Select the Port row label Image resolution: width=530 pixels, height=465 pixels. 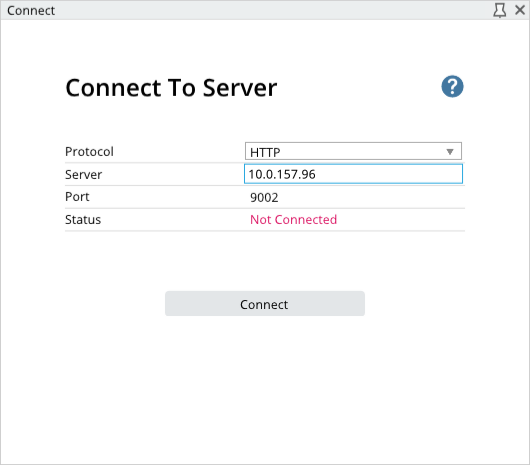point(77,197)
